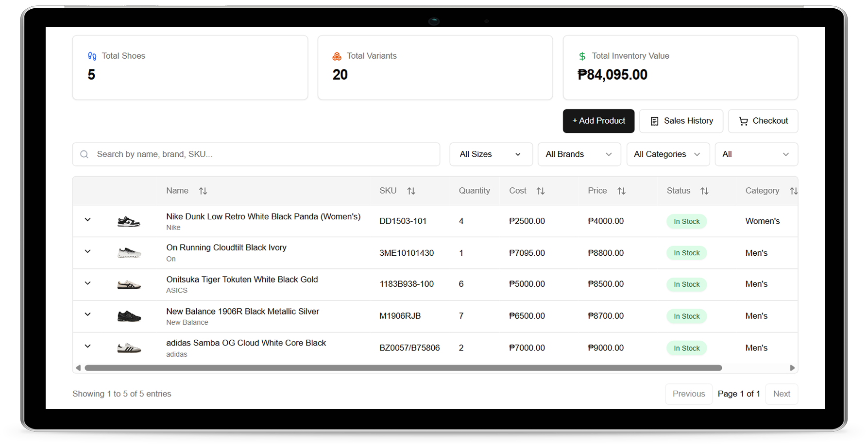Open the All Brands dropdown
Viewport: 868px width, 445px height.
pos(579,154)
